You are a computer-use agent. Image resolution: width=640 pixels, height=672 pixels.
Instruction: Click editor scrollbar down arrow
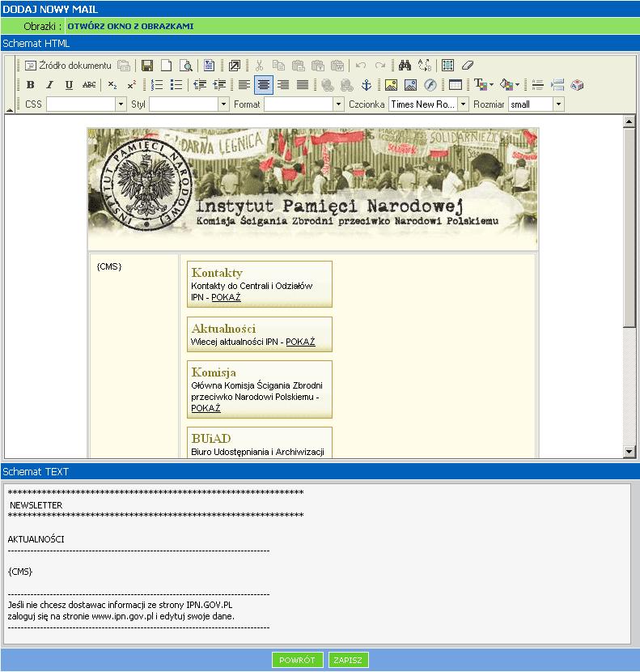pyautogui.click(x=629, y=451)
